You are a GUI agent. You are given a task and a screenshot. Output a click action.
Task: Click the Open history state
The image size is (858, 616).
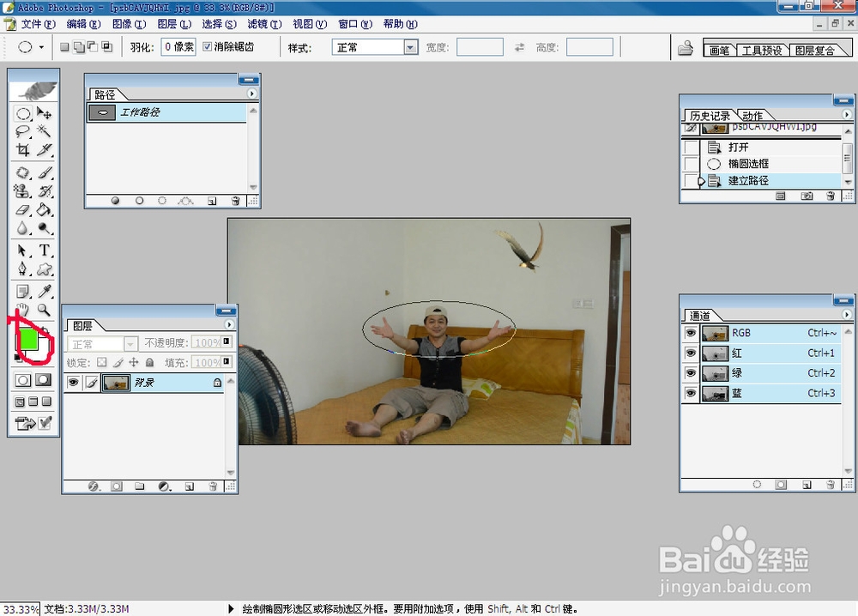point(760,148)
